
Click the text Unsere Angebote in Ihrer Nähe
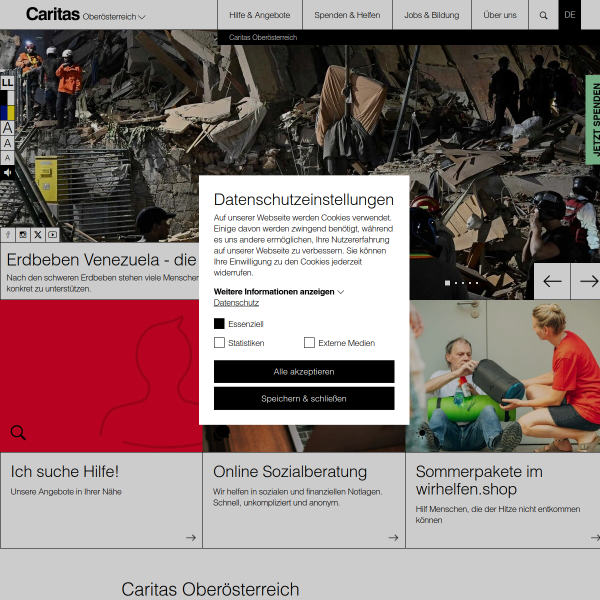[x=66, y=492]
